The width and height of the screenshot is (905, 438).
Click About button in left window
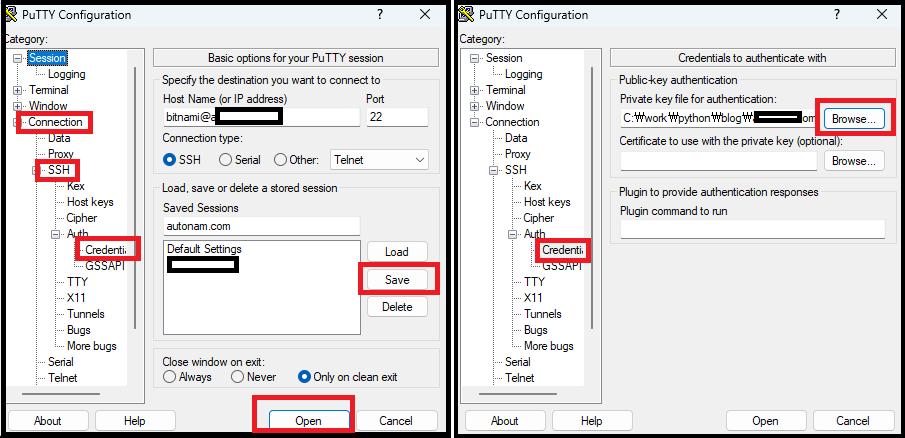click(48, 421)
